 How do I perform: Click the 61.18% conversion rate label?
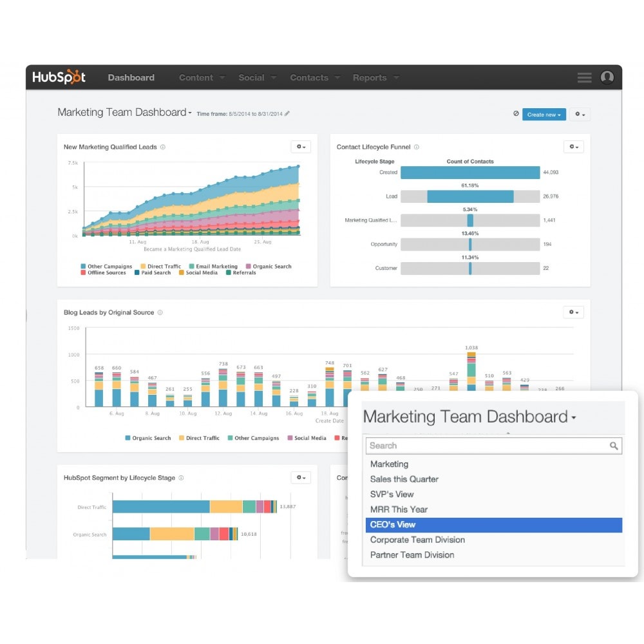coord(470,185)
